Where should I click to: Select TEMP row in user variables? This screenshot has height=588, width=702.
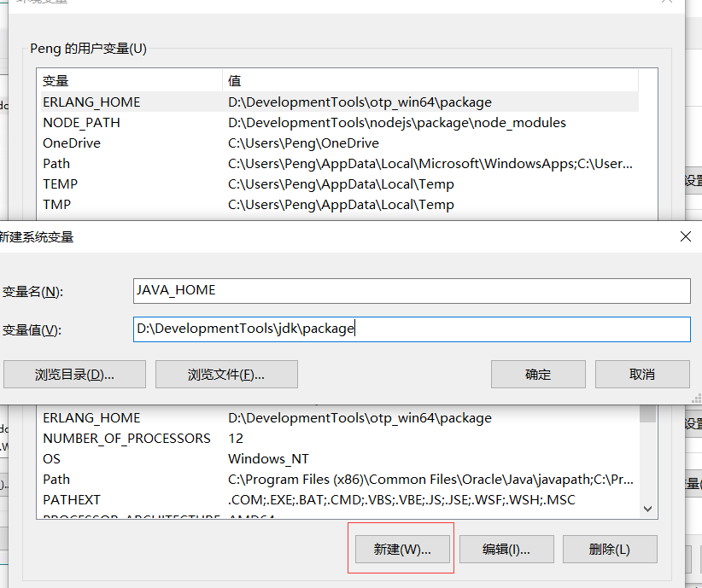click(x=340, y=184)
